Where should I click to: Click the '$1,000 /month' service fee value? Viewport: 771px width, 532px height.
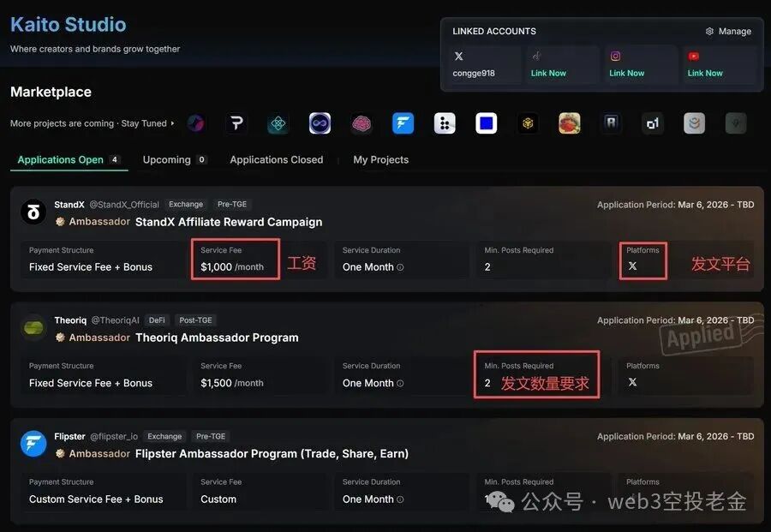232,267
